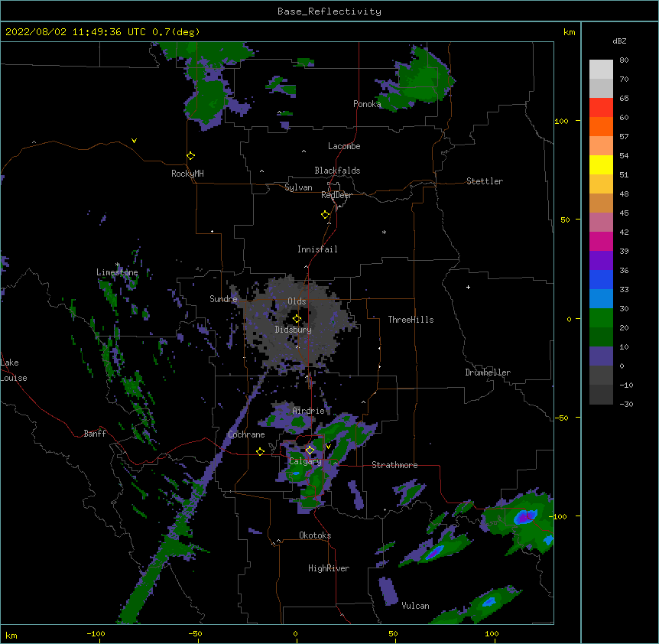659x644 pixels.
Task: Click the 100 tick on right axis
Action: pos(561,121)
